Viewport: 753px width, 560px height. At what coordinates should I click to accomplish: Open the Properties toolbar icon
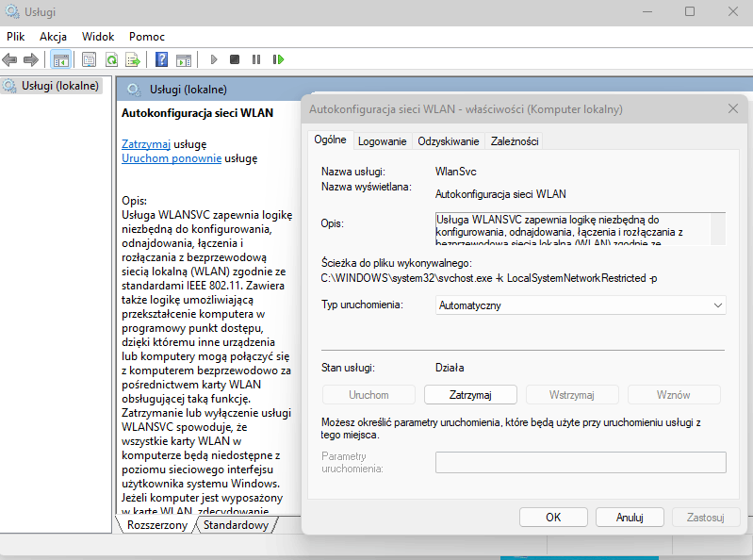click(x=89, y=59)
